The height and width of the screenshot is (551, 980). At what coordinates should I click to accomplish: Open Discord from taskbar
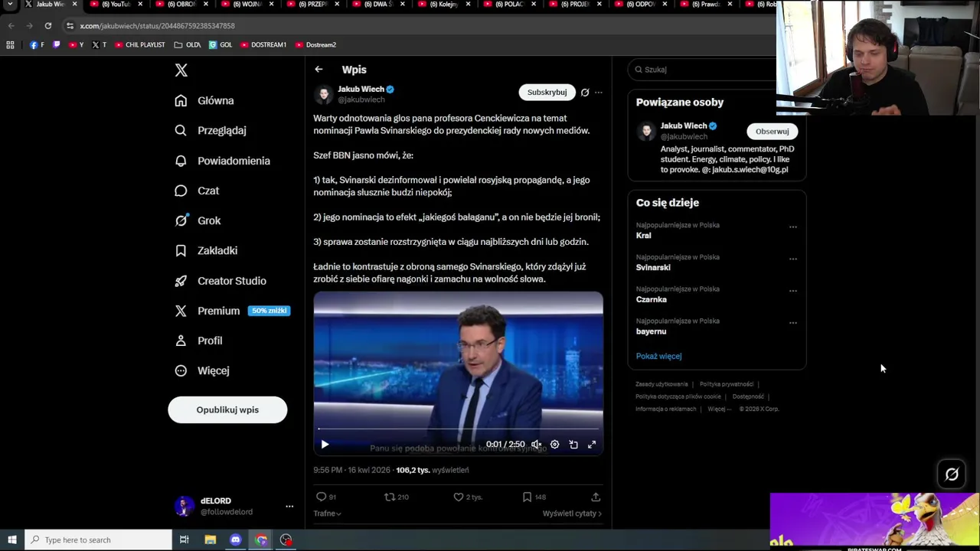[x=235, y=540]
